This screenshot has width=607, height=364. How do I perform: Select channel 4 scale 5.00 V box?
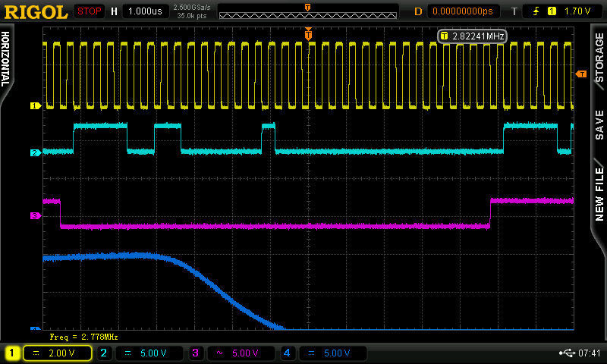pyautogui.click(x=332, y=353)
